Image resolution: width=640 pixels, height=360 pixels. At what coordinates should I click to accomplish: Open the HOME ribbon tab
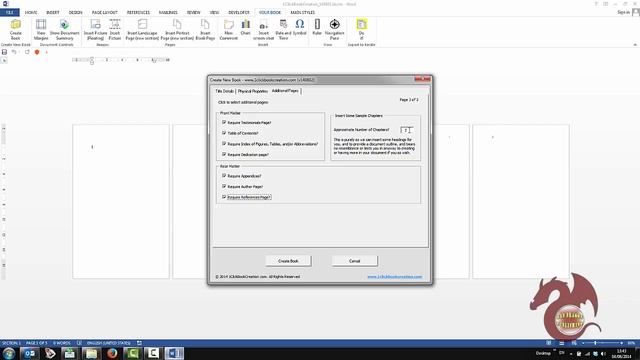pyautogui.click(x=31, y=13)
